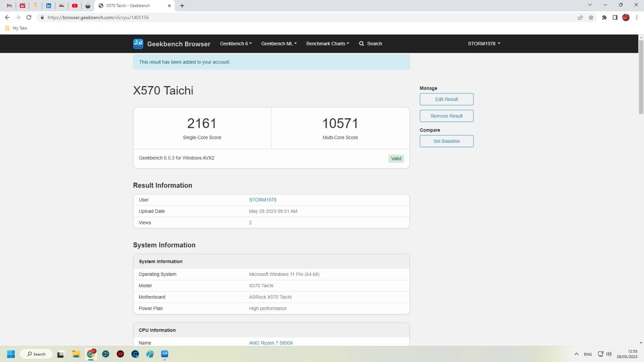Open the volume control in system tray
Screen dimensions: 644x362
609,354
